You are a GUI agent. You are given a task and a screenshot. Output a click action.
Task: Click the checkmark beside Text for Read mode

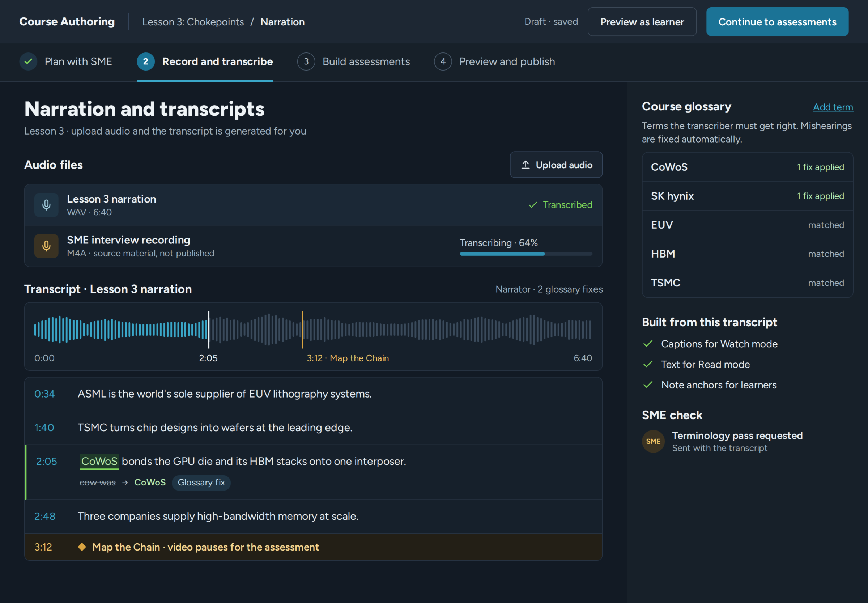[648, 364]
